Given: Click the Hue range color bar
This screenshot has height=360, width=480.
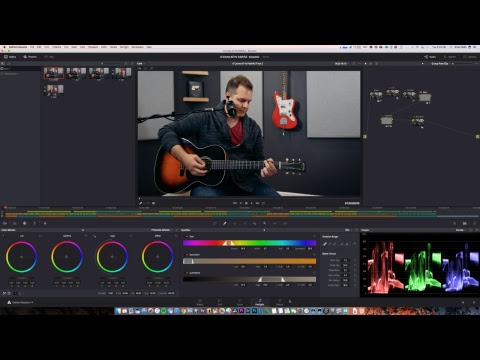Looking at the screenshot, I should pos(249,243).
